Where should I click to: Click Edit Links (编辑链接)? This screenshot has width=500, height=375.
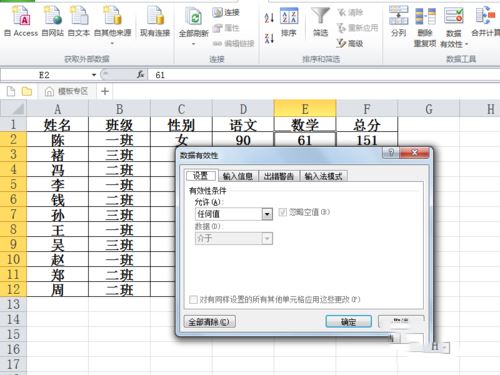(233, 44)
